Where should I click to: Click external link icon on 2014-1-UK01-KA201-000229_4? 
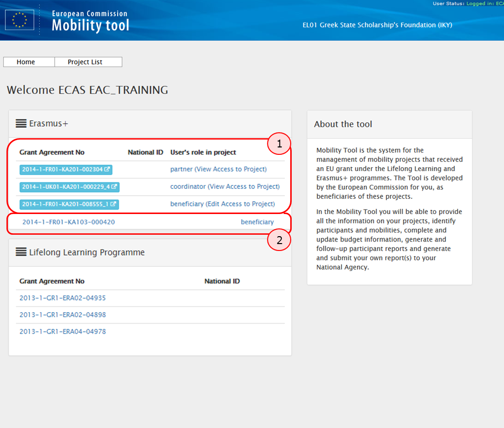coord(114,187)
